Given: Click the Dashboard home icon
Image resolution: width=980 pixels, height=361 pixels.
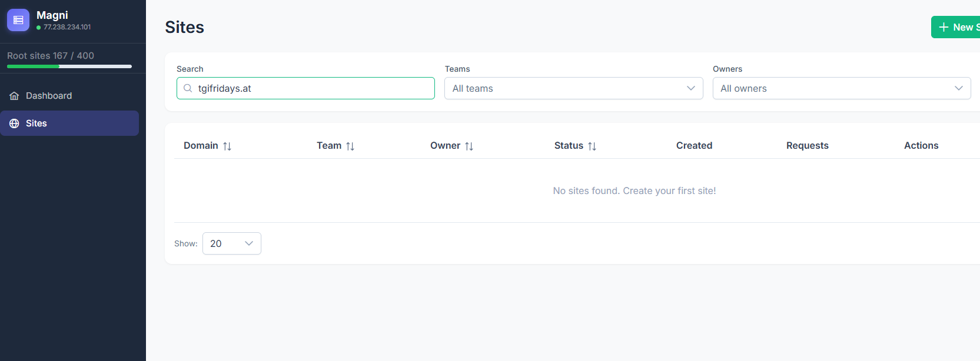Looking at the screenshot, I should [x=14, y=96].
